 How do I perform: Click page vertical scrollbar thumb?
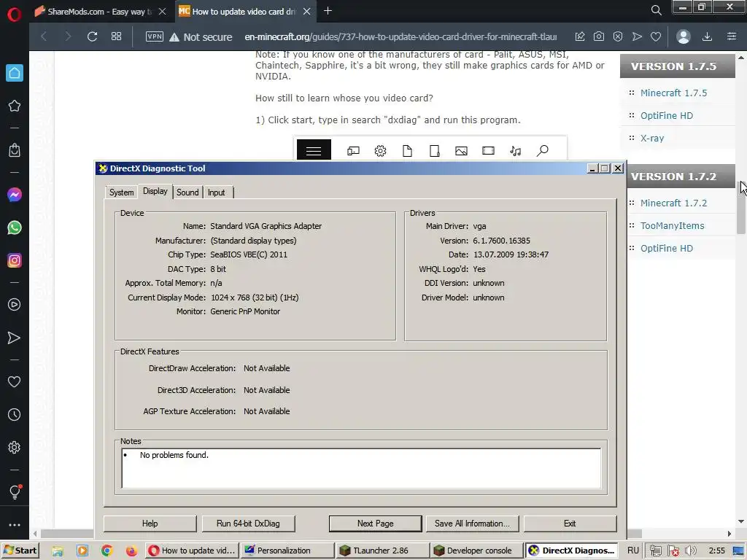tap(741, 208)
